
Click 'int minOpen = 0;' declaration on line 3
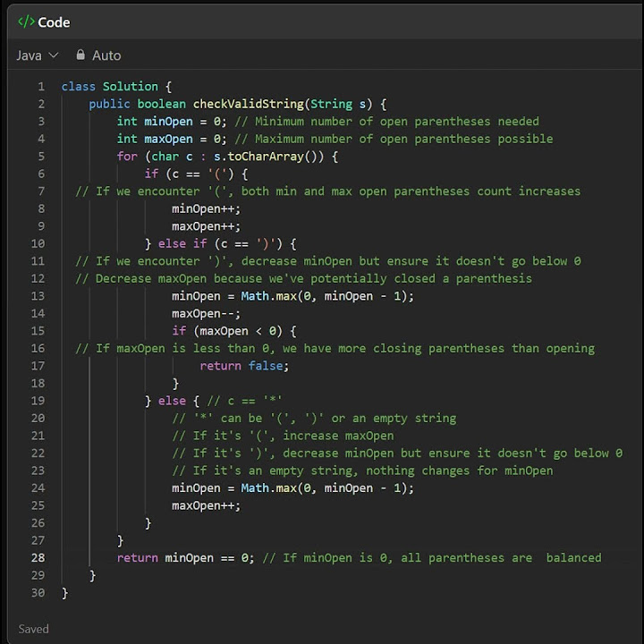click(172, 122)
